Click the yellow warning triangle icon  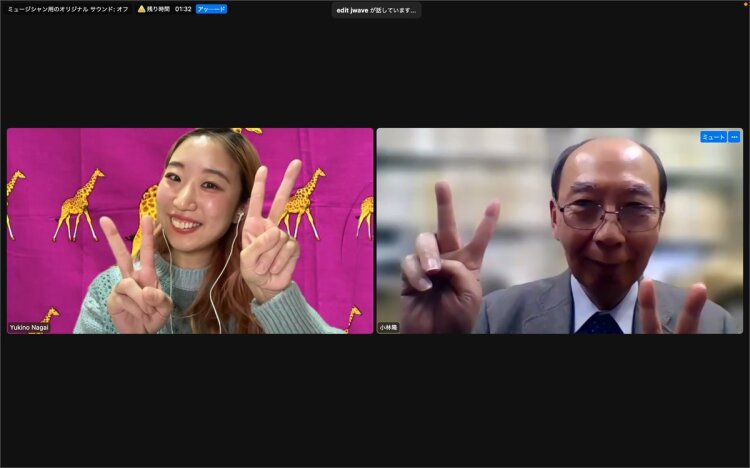click(142, 9)
